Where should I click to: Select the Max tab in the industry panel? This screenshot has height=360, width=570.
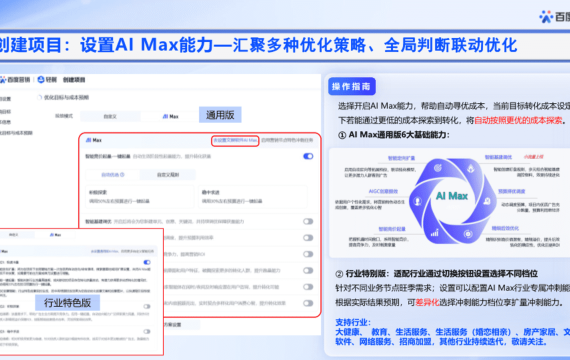55,235
